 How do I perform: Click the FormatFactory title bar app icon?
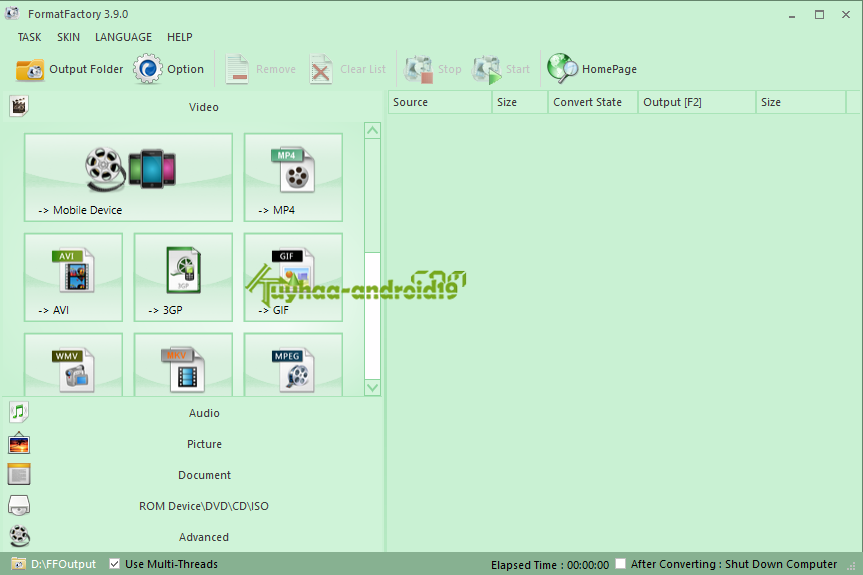[x=12, y=13]
